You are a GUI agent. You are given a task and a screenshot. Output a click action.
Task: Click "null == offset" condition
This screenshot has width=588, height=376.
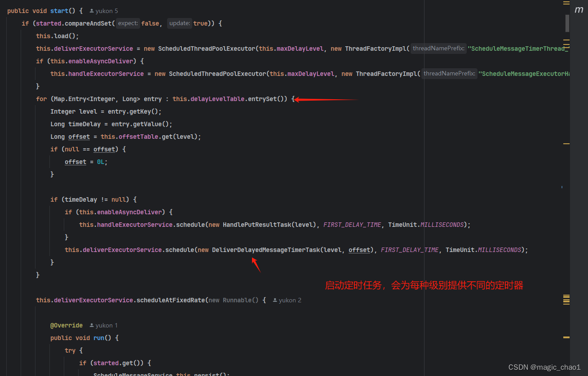point(90,149)
